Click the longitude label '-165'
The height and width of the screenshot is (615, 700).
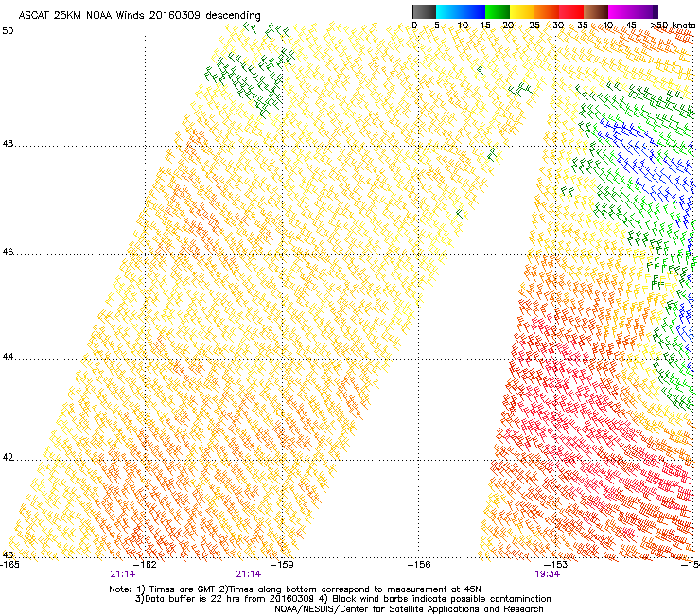pos(9,564)
